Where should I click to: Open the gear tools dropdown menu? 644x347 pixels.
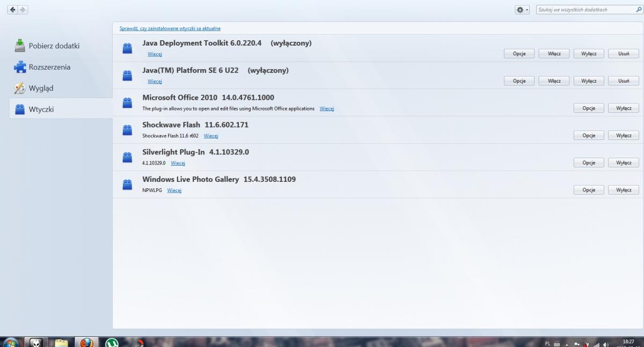click(522, 10)
